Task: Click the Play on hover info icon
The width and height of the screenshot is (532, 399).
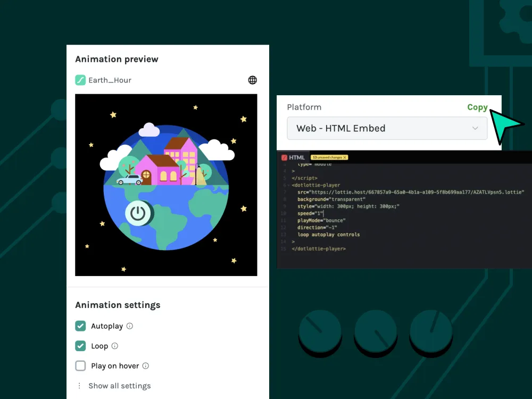Action: (x=146, y=366)
